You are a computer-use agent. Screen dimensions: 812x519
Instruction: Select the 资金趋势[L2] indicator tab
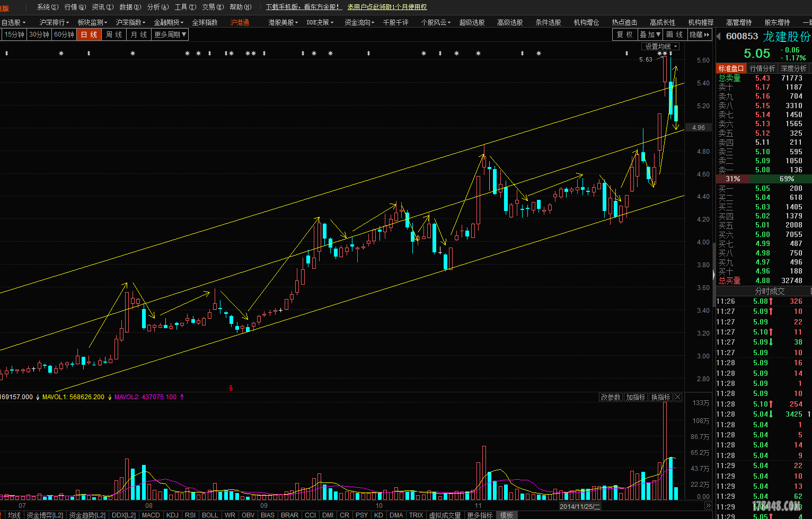[87, 515]
